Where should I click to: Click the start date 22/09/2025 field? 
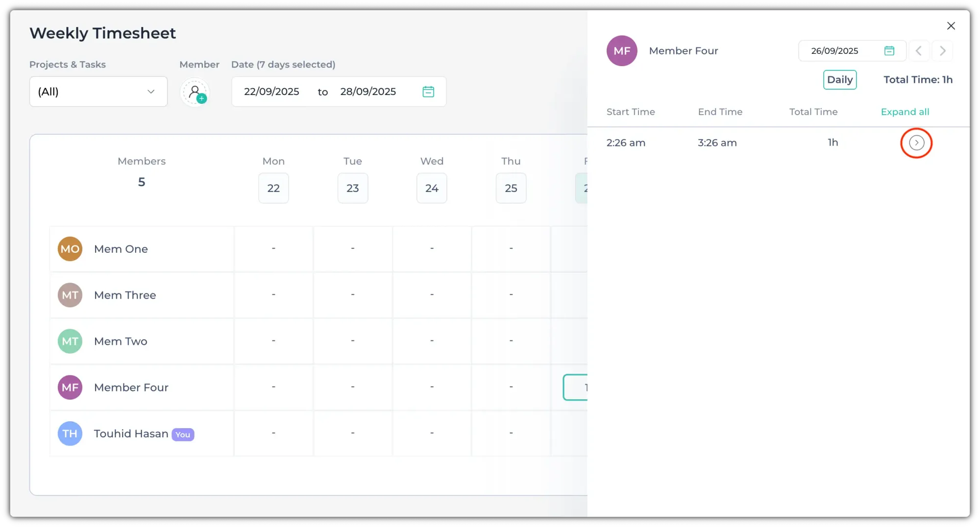[271, 92]
